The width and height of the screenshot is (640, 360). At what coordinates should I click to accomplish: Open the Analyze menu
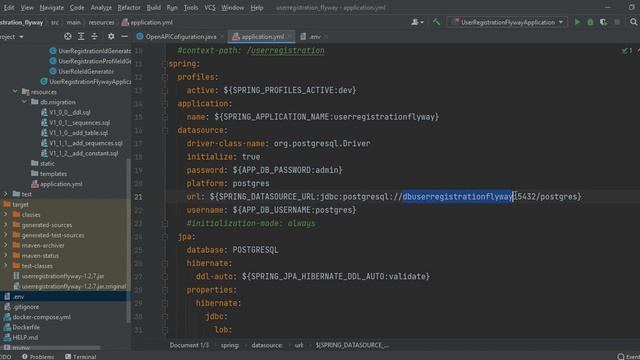click(x=101, y=8)
